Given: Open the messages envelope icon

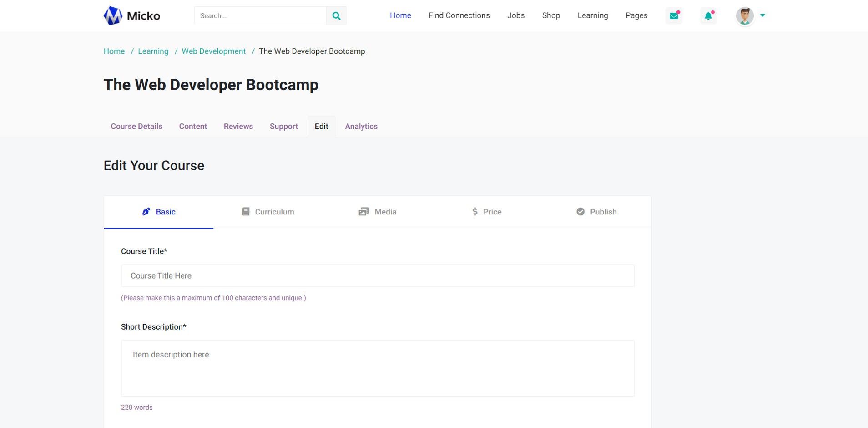Looking at the screenshot, I should 674,16.
